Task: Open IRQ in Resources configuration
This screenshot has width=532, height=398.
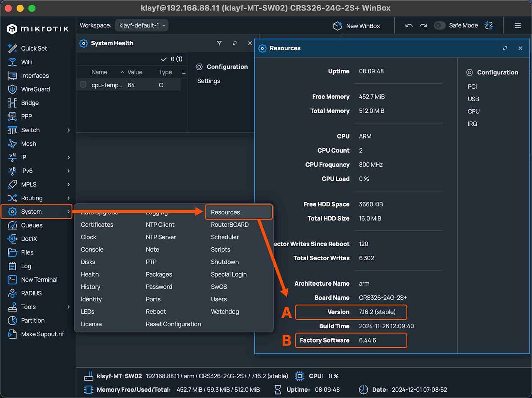Action: [x=473, y=124]
